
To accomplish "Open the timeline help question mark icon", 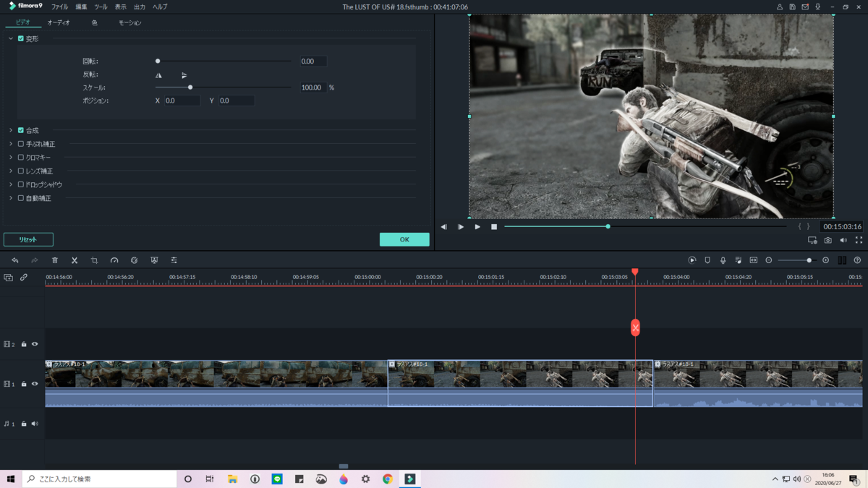I will 857,260.
